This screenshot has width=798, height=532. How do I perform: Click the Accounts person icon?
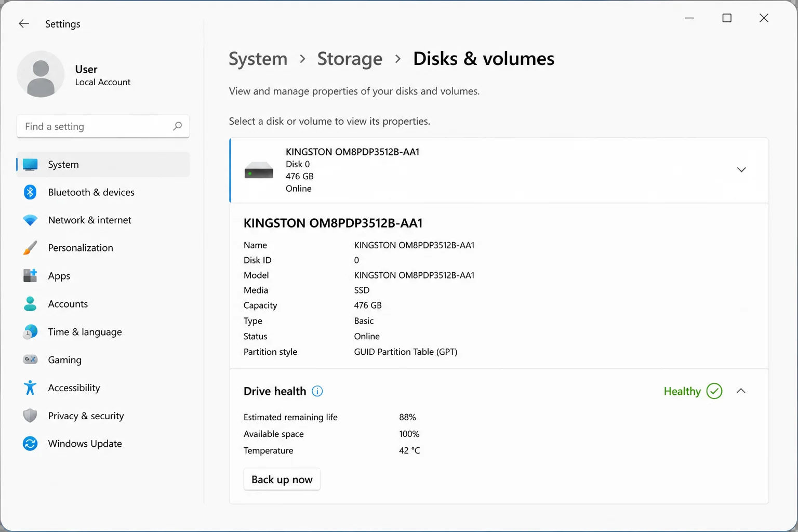click(30, 304)
